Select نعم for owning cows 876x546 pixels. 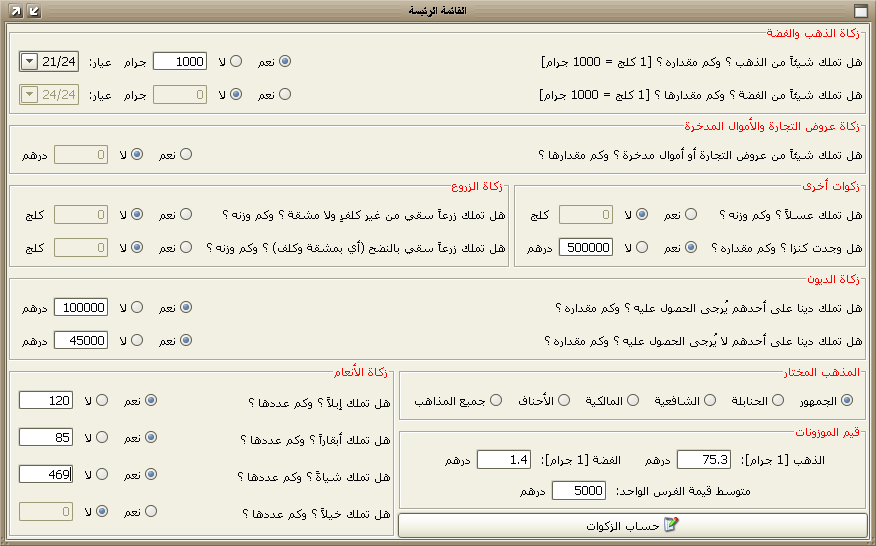[151, 437]
